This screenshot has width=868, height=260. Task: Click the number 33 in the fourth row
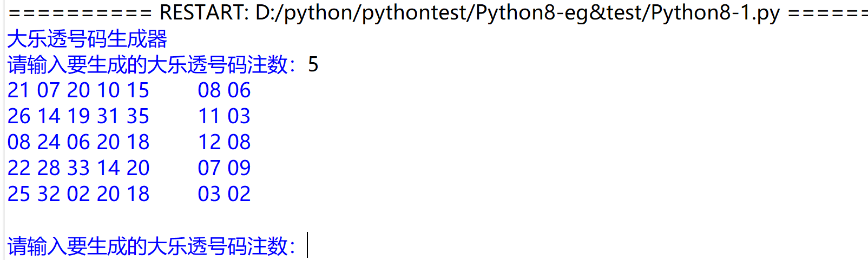[78, 168]
